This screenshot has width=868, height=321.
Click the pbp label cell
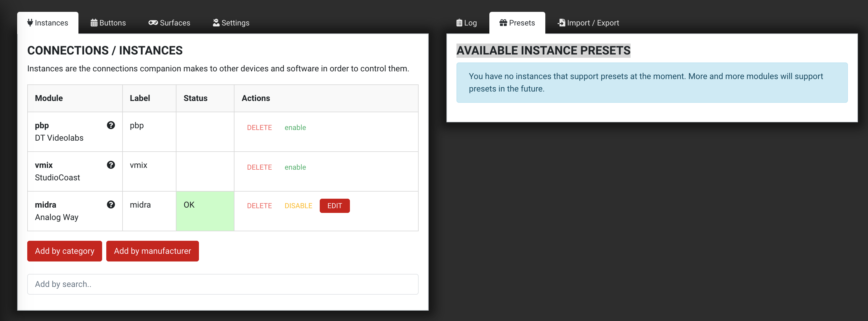pos(149,132)
